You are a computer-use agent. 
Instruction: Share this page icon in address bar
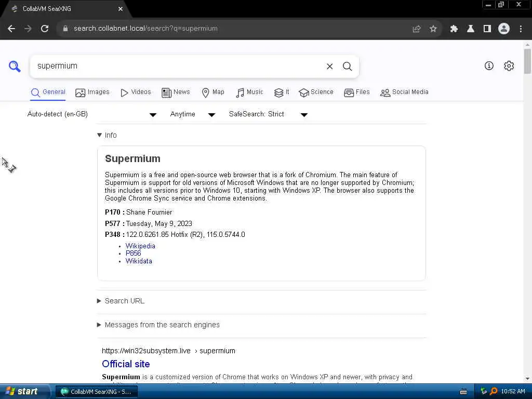point(416,29)
